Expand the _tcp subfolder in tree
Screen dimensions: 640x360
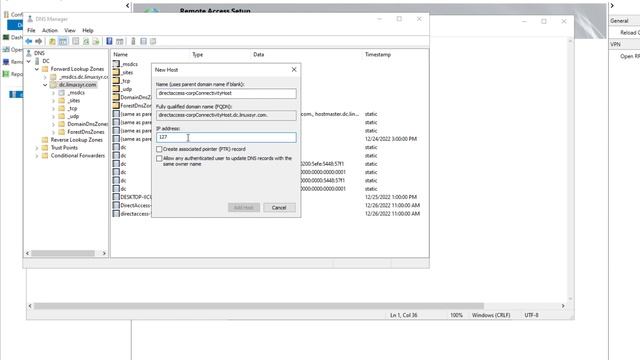click(x=53, y=109)
